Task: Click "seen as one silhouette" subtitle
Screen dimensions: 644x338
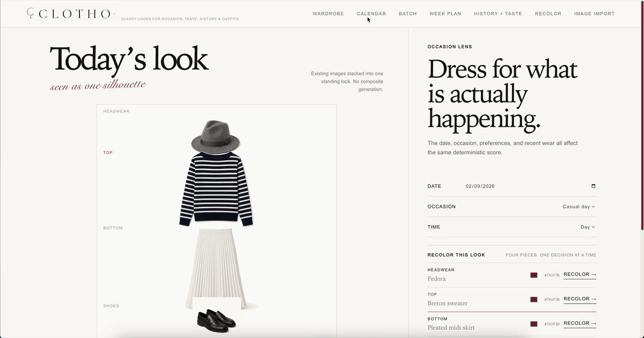Action: click(x=98, y=85)
